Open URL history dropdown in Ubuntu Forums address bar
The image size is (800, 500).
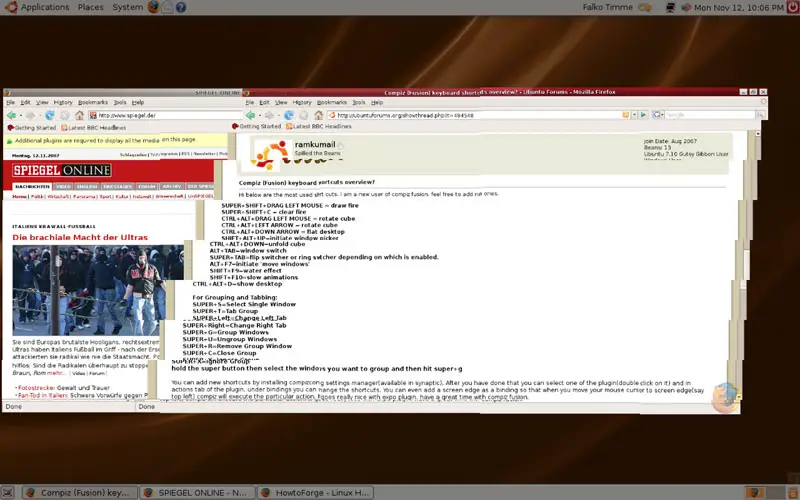click(x=634, y=115)
